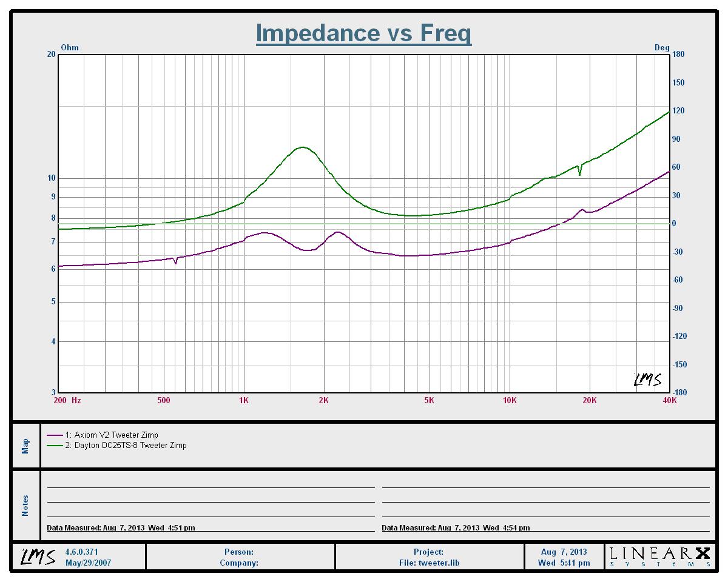
Task: Click the Project field in the footer
Action: point(428,552)
